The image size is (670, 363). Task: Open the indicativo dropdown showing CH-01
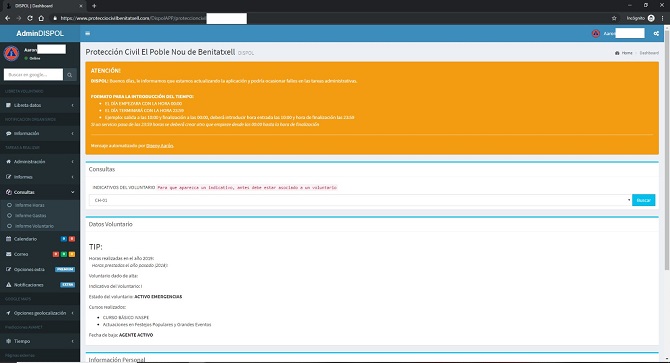(360, 200)
